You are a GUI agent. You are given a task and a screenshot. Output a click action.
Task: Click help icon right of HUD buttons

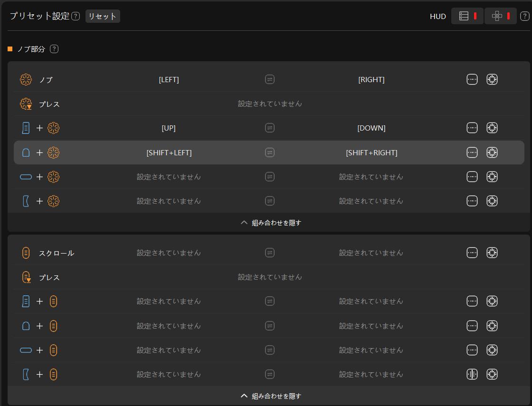coord(524,16)
